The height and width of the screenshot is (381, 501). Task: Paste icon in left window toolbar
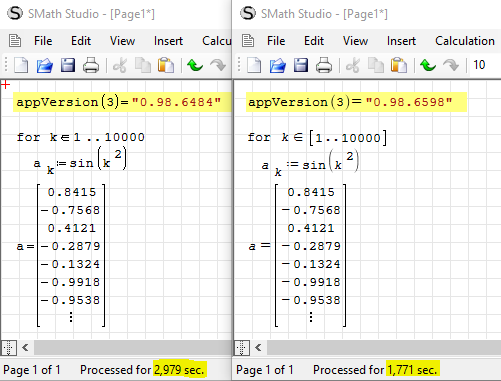(166, 65)
